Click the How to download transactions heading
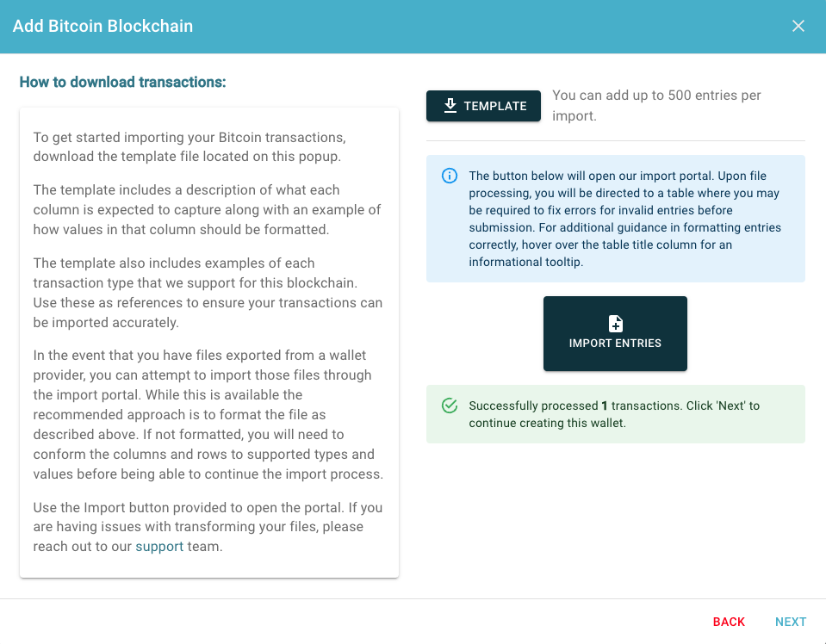The image size is (826, 644). pos(123,82)
